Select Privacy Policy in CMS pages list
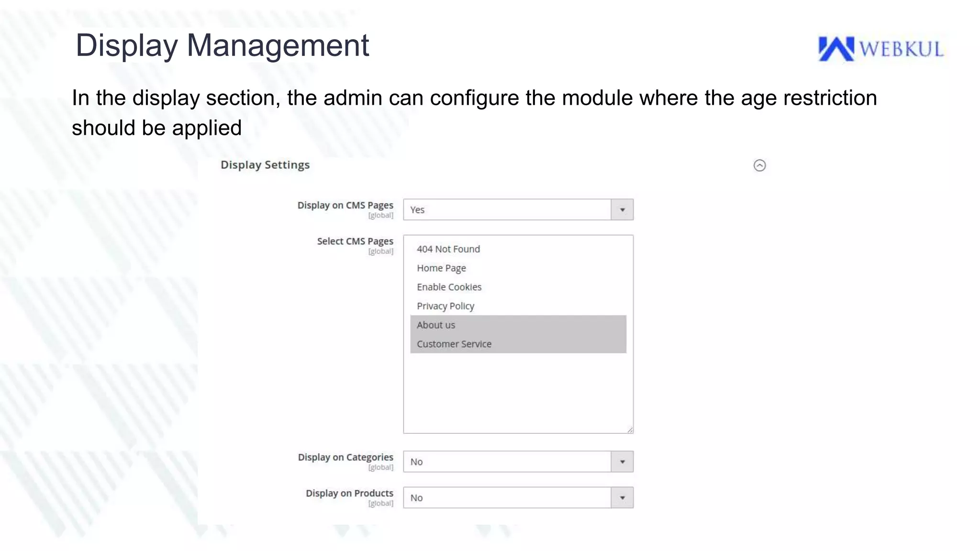 pos(518,306)
